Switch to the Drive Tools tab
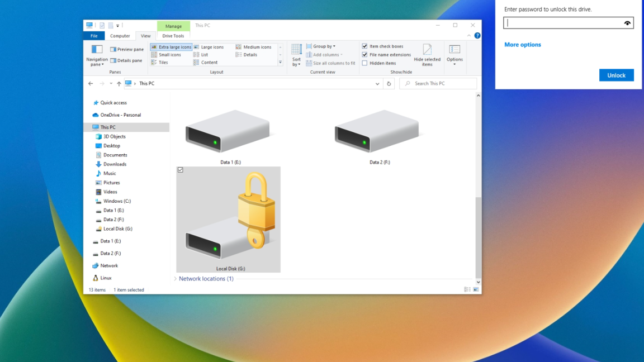 point(173,35)
